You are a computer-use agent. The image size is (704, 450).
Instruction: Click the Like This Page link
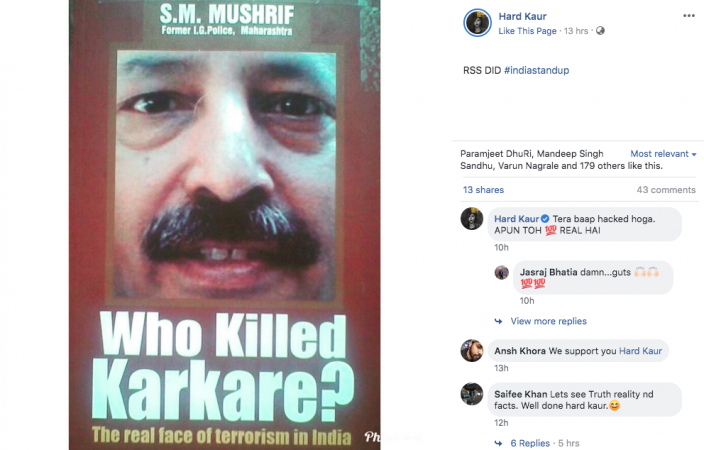click(x=527, y=31)
